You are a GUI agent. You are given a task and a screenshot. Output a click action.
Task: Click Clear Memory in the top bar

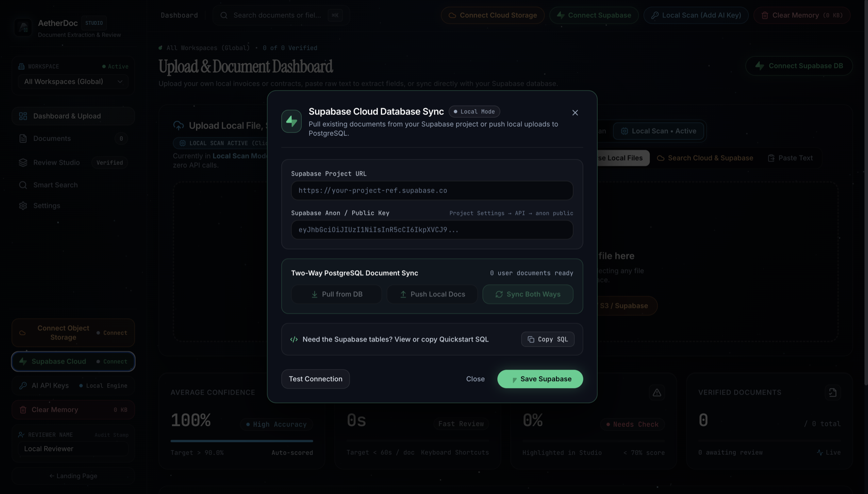coord(802,15)
